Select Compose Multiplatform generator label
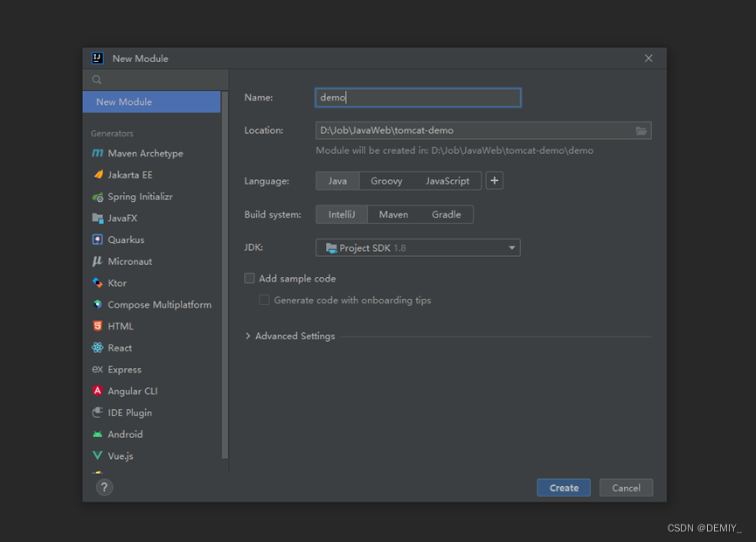Viewport: 756px width, 542px height. click(x=160, y=305)
